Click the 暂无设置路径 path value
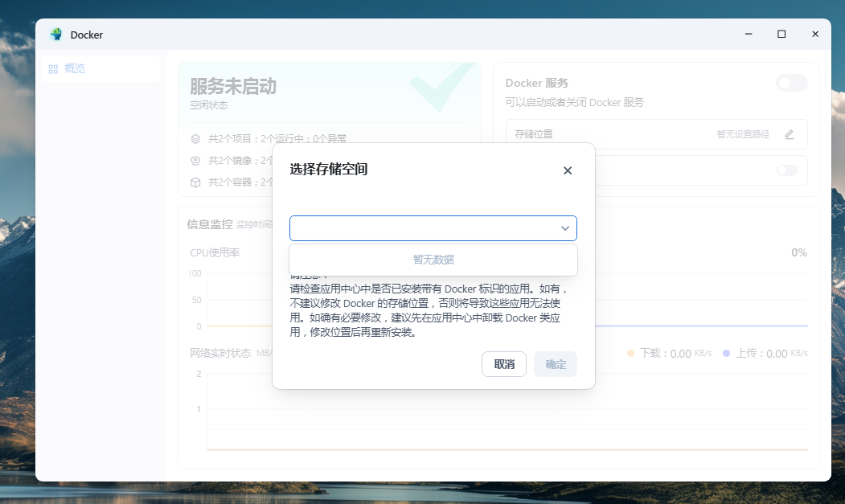Screen dimensions: 845x504 click(x=743, y=134)
